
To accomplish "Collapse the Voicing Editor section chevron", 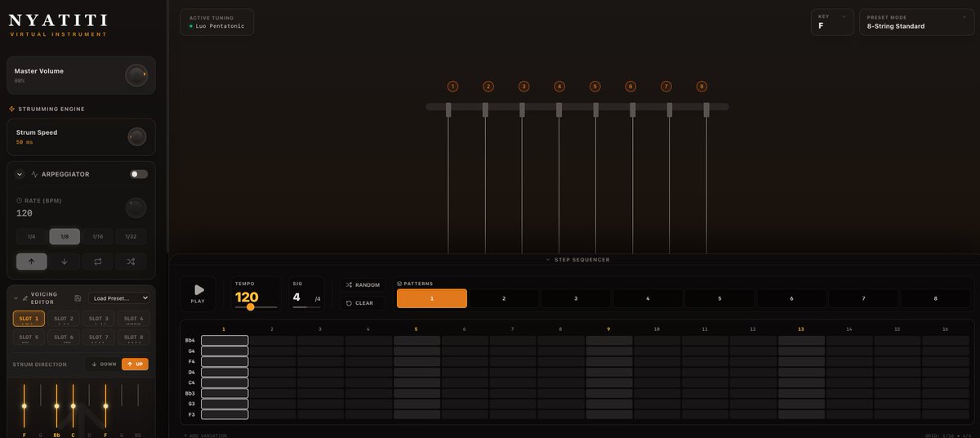I will [16, 298].
